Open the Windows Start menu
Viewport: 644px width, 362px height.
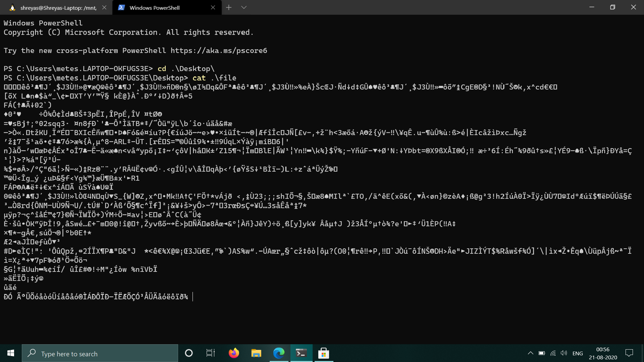[x=11, y=353]
